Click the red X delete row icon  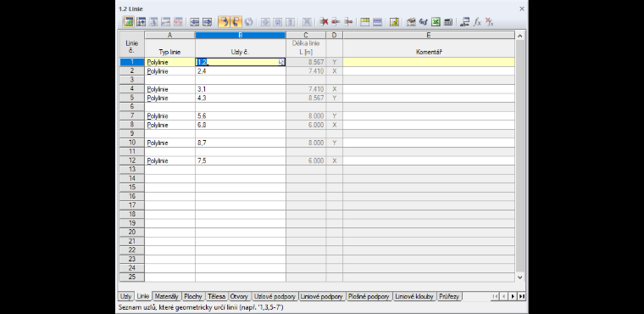click(324, 22)
